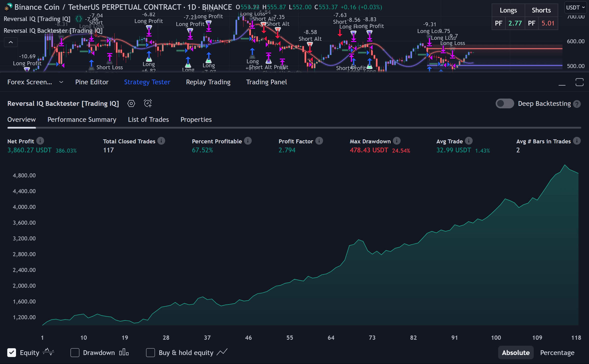Click Longs PF value 2.77
589x364 pixels.
tap(515, 23)
